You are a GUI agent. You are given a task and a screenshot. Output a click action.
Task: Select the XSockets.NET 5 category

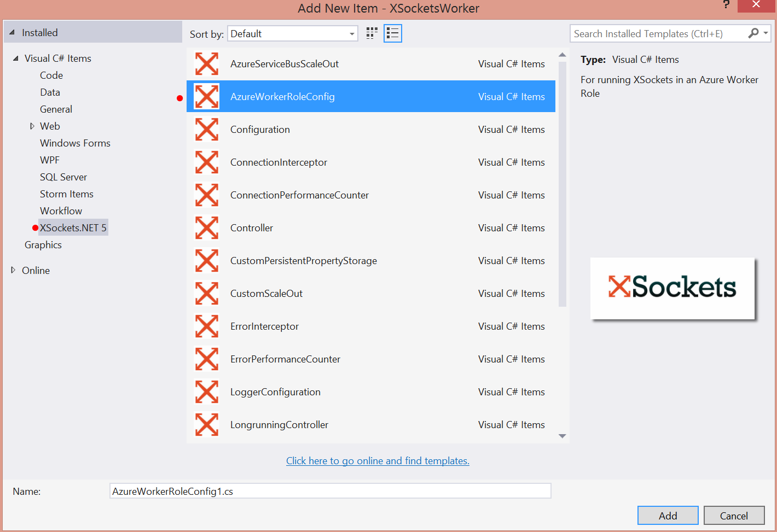[73, 228]
